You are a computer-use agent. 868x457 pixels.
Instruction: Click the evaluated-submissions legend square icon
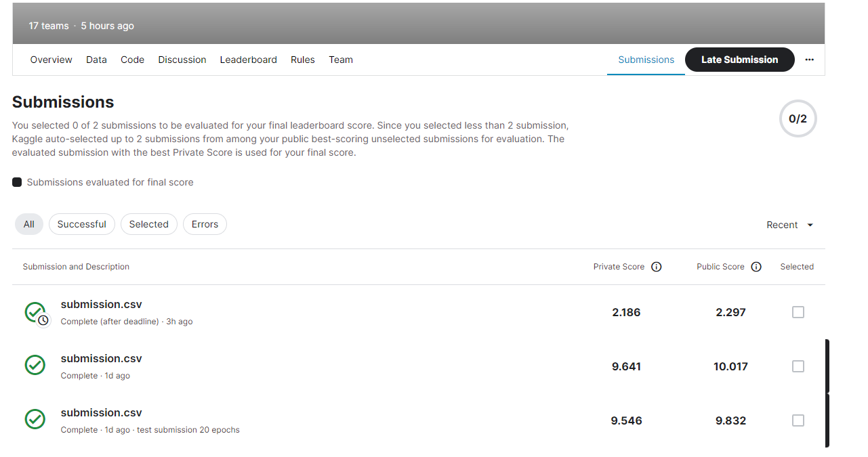coord(16,181)
